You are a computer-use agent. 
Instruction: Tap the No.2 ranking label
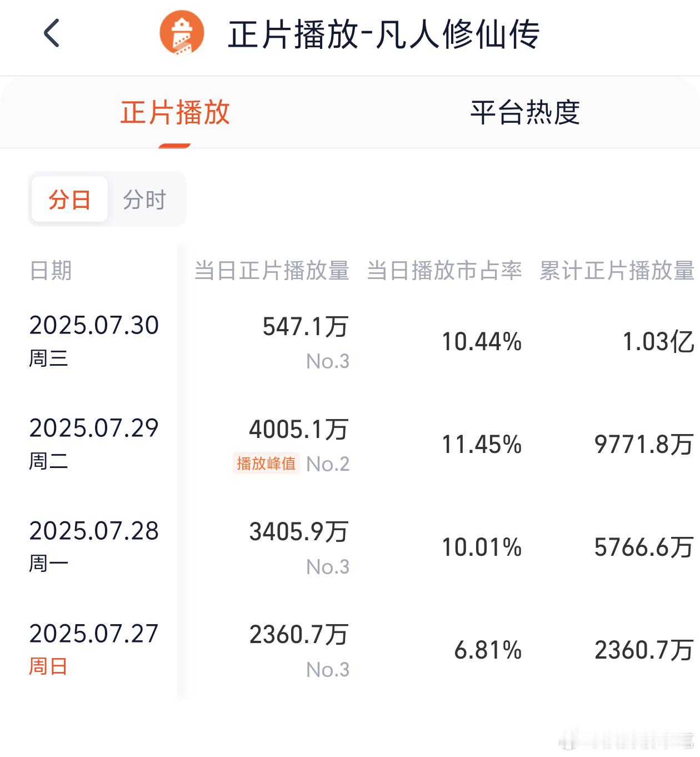tap(328, 464)
